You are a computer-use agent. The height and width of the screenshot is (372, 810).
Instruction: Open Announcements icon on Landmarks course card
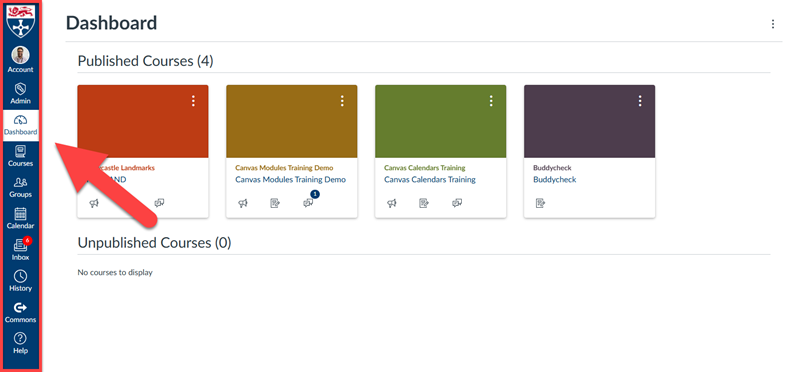(x=94, y=203)
